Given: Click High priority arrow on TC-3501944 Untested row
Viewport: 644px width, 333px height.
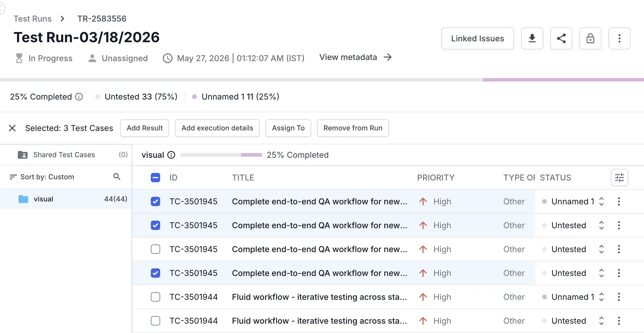Looking at the screenshot, I should click(x=423, y=321).
